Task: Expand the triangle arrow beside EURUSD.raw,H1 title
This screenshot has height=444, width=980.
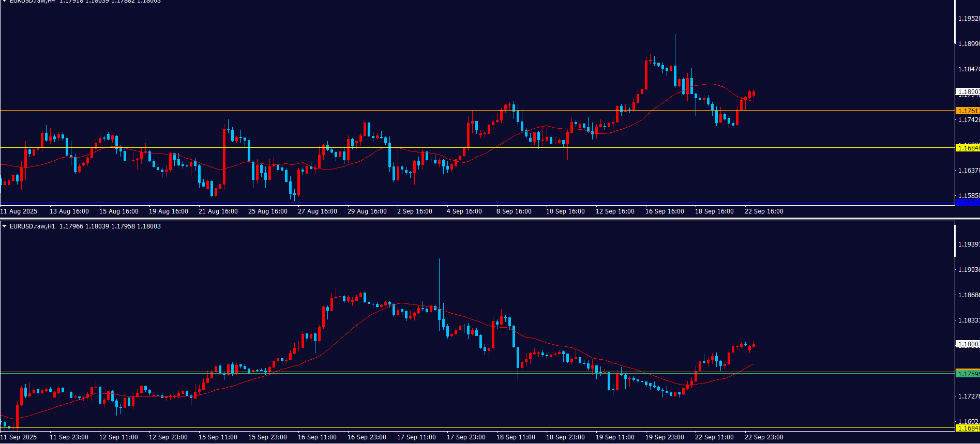Action: pyautogui.click(x=5, y=226)
